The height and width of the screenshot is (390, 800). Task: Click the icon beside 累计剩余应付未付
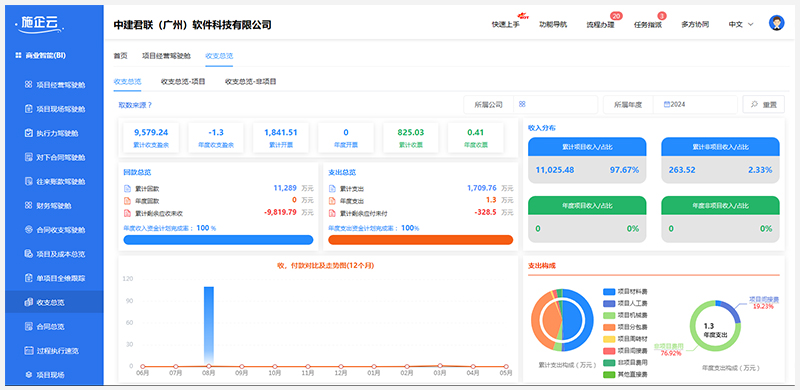point(332,213)
